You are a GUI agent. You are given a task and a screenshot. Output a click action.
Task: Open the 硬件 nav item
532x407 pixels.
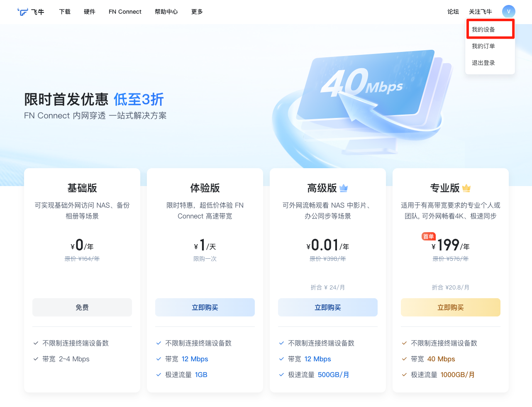pos(90,12)
